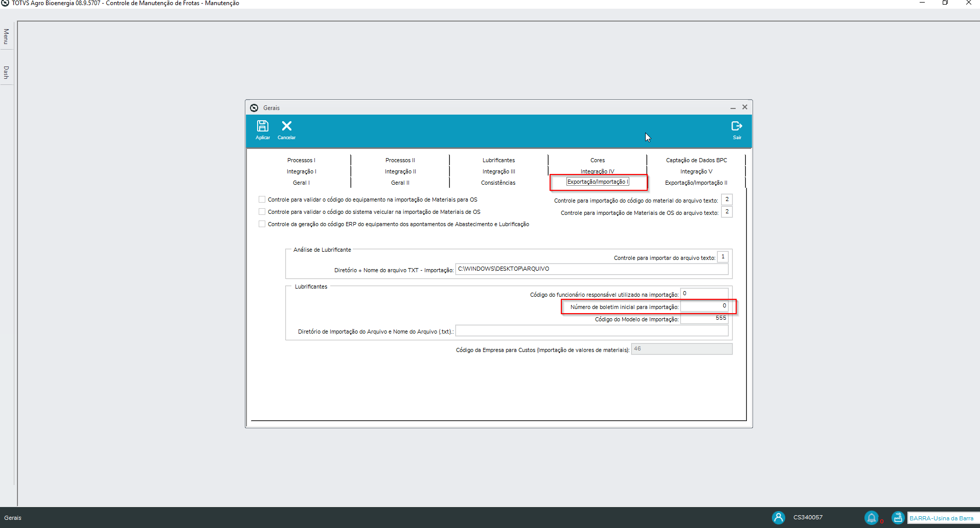Edit the material code import control field

(x=727, y=200)
